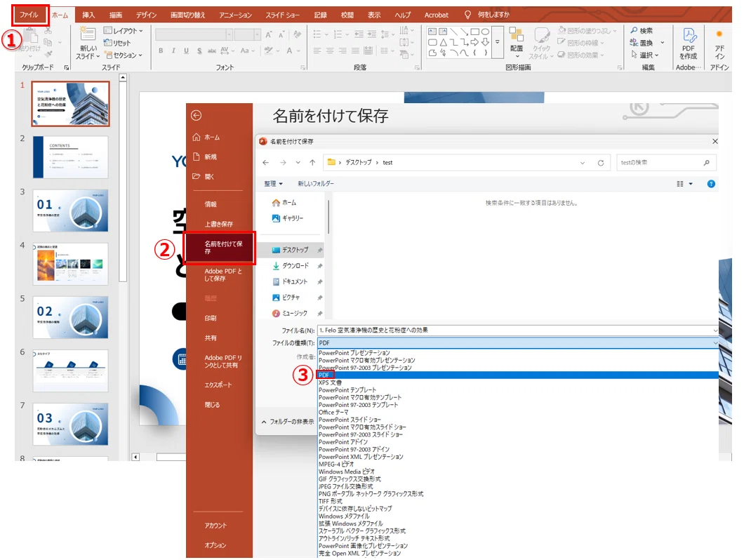Click the 置換 replace icon

(634, 43)
